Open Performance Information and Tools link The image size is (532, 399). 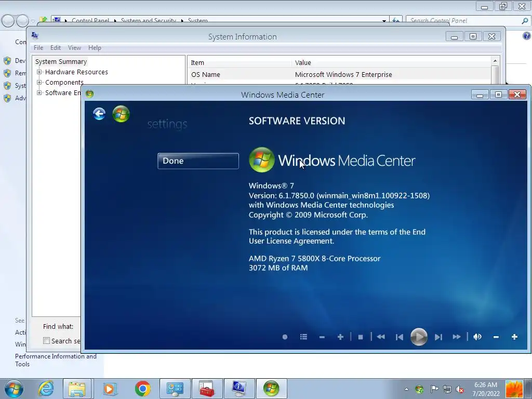[x=56, y=360]
